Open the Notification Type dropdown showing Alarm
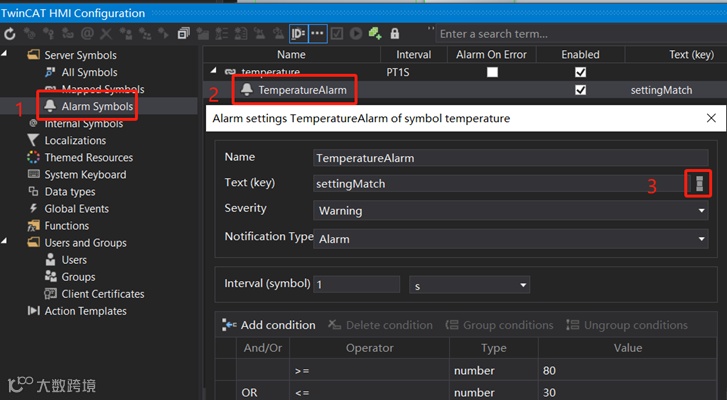 pos(510,239)
